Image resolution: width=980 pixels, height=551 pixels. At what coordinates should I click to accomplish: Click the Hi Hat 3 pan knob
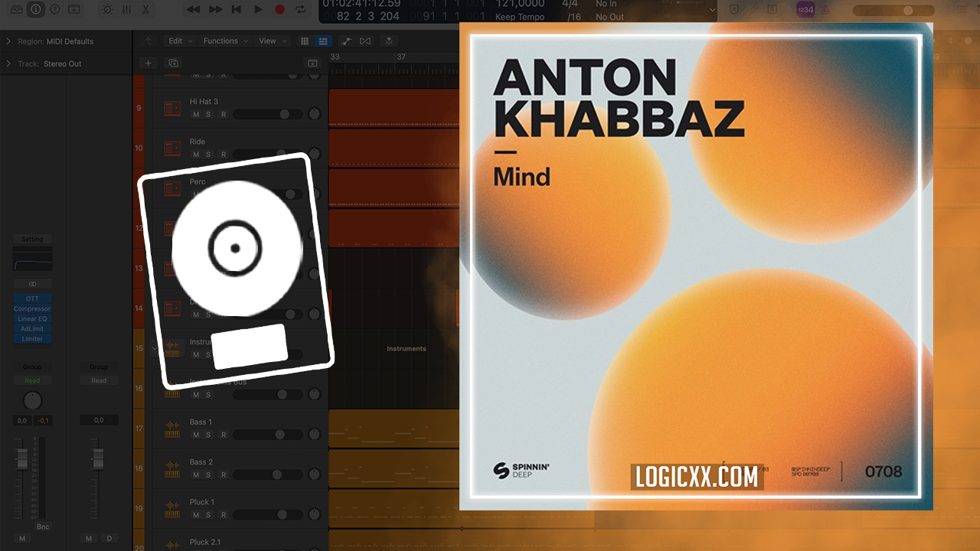pos(314,114)
